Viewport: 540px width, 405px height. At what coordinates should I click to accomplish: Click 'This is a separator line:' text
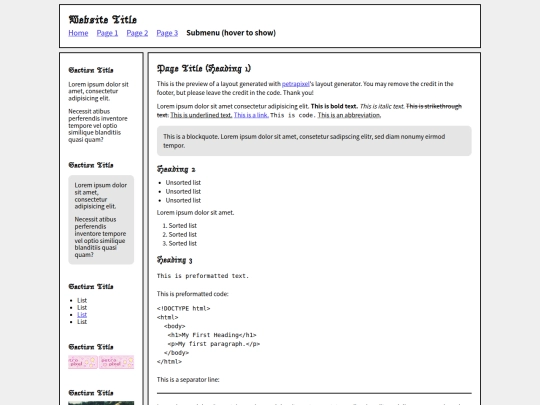point(188,380)
